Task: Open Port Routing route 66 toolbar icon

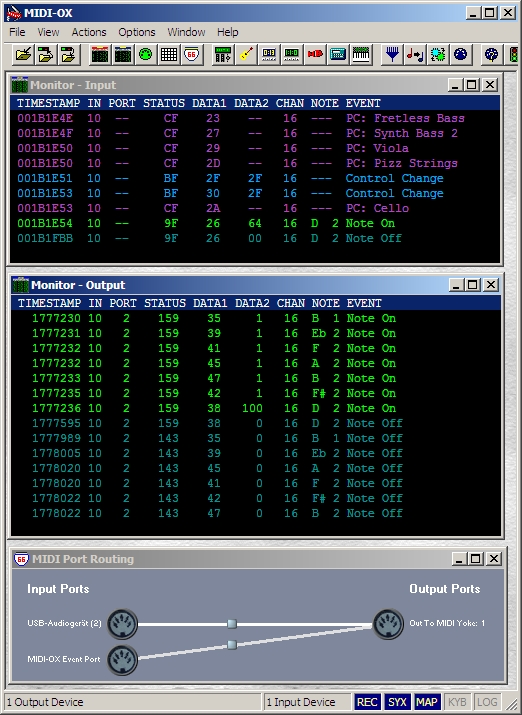Action: point(191,55)
